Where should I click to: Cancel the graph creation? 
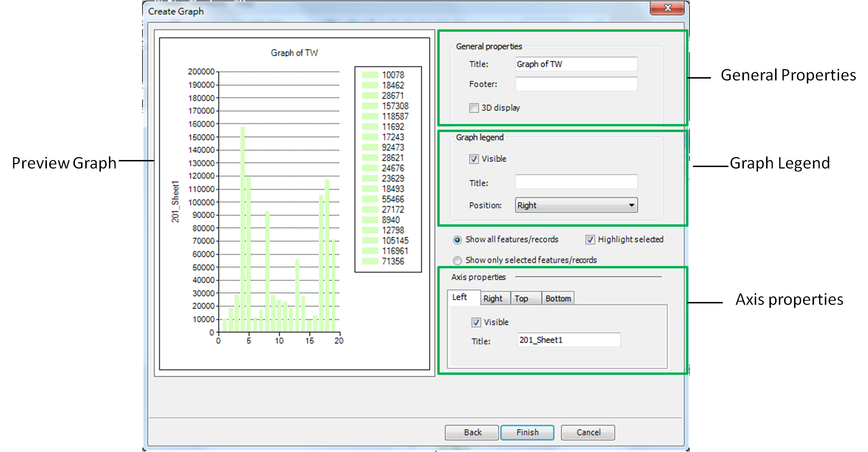click(588, 433)
